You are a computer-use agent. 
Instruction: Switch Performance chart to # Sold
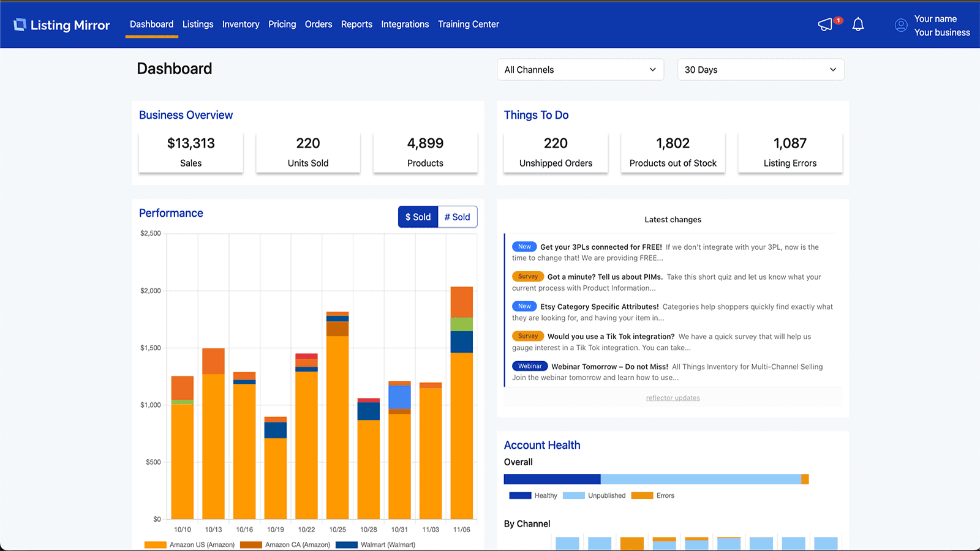pos(457,216)
